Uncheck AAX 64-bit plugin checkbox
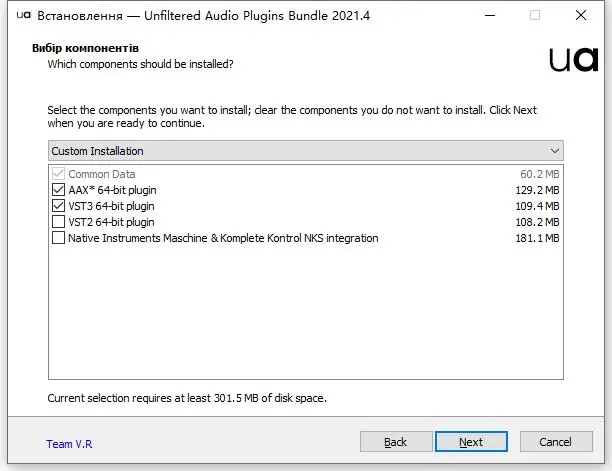The height and width of the screenshot is (471, 612). [59, 190]
